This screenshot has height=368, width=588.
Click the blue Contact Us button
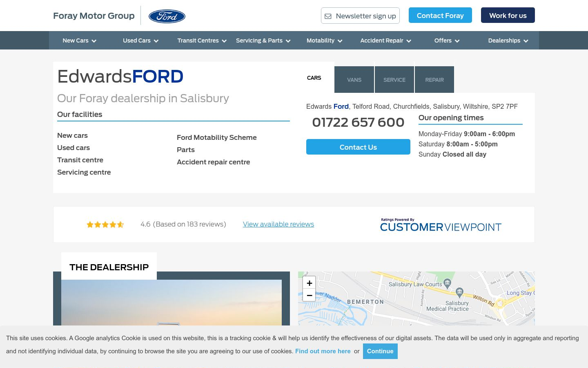[358, 147]
